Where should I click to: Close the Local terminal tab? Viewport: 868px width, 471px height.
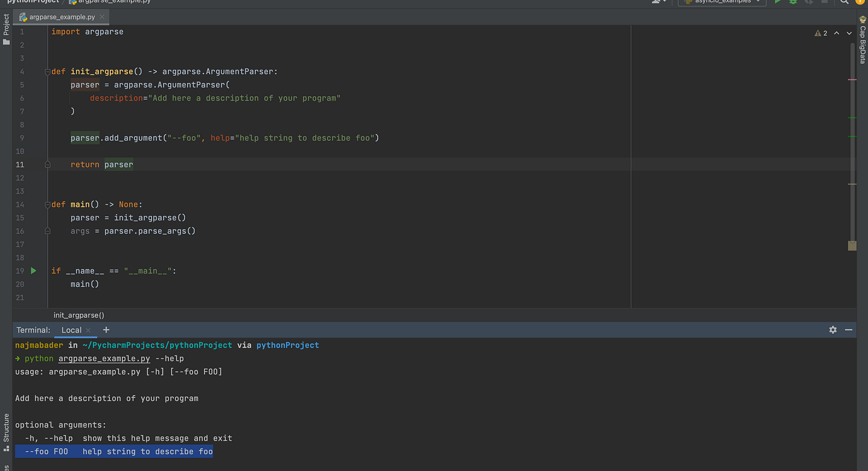[88, 330]
